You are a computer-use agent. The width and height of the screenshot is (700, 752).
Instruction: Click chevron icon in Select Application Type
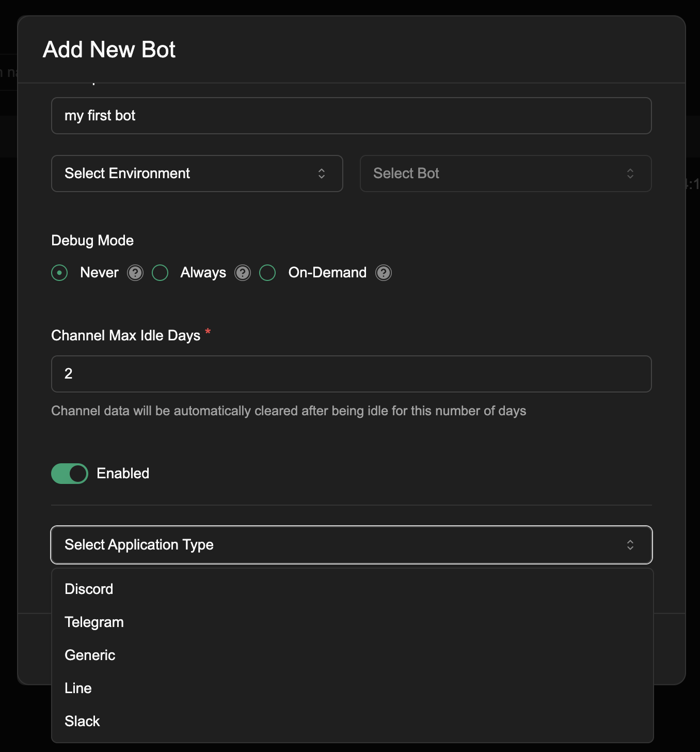point(630,545)
